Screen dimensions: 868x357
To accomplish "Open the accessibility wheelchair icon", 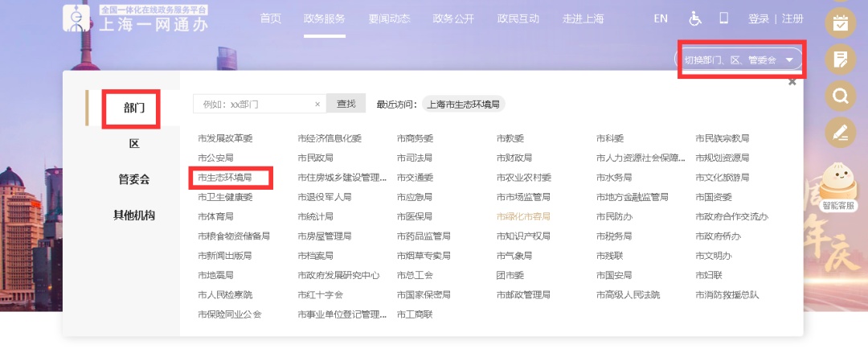I will coord(694,18).
